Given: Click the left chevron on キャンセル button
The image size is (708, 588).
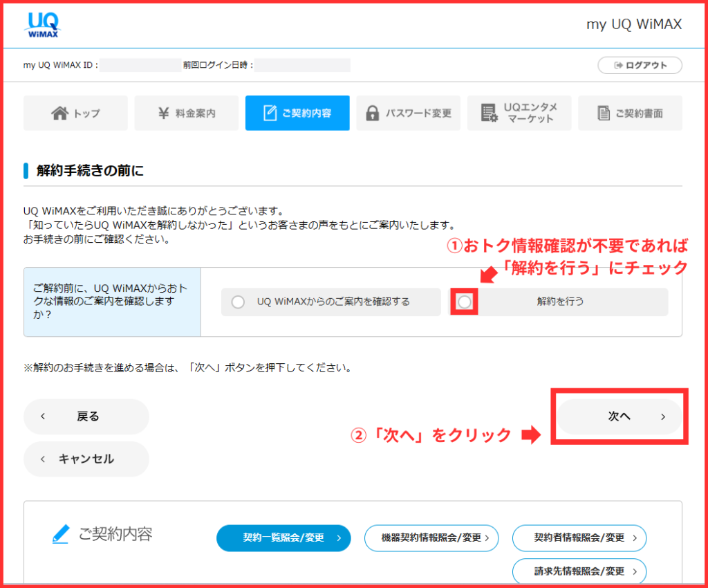Looking at the screenshot, I should (43, 459).
